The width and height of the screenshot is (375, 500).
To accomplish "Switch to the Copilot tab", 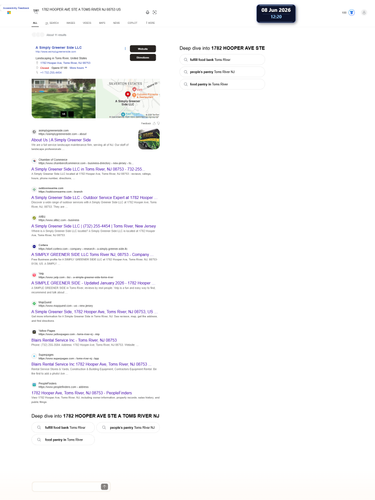I will (x=132, y=23).
